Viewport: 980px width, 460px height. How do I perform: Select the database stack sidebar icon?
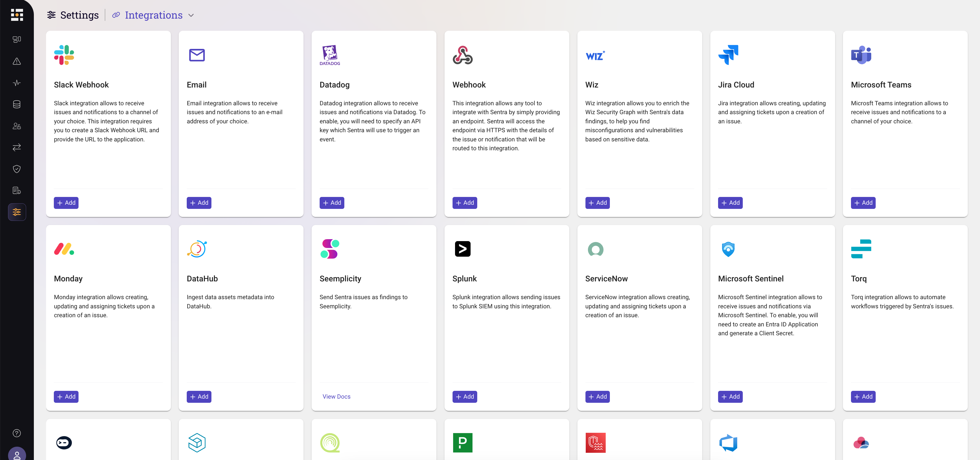17,104
